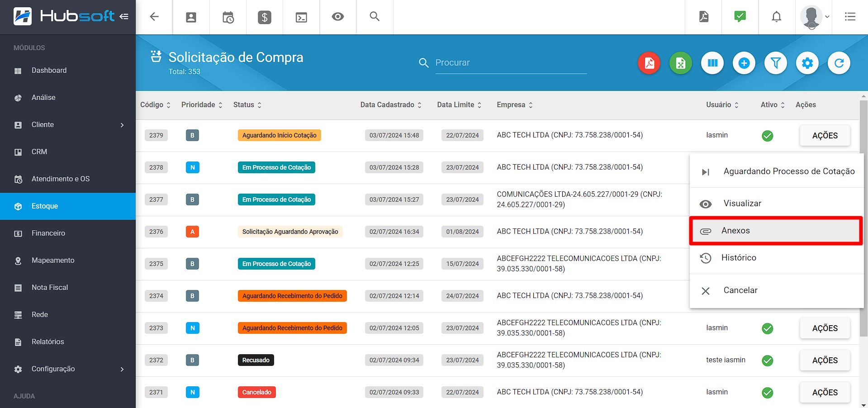The image size is (868, 408).
Task: Open the client profile toolbar icon
Action: point(191,17)
